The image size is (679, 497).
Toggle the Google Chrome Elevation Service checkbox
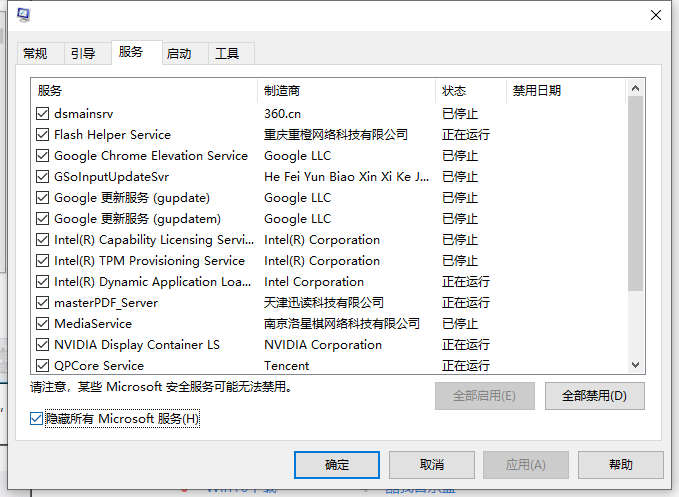coord(42,156)
